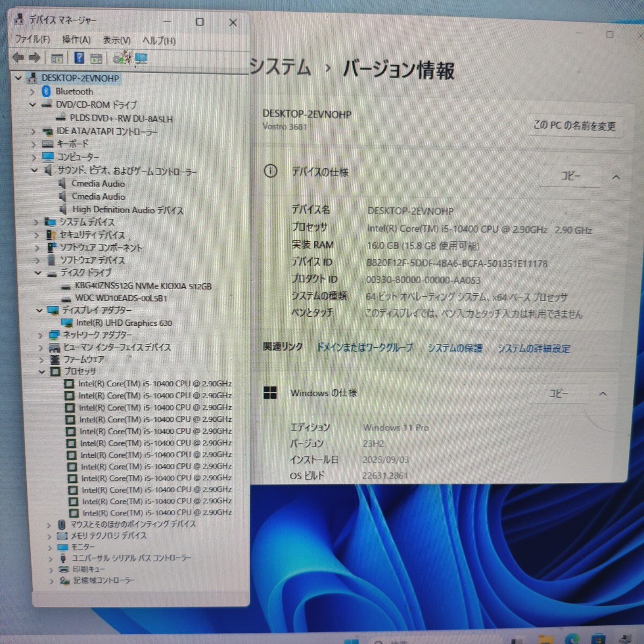Select the ファームウェア category
644x644 pixels.
coord(84,359)
